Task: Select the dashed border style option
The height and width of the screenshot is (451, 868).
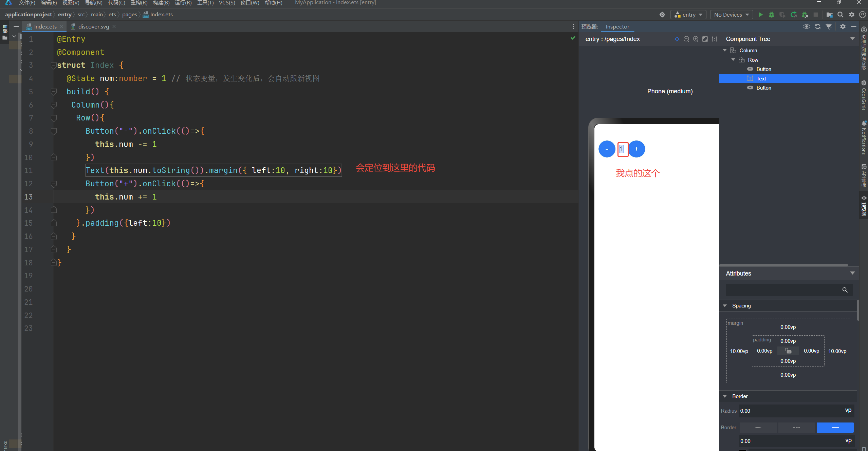Action: pyautogui.click(x=796, y=428)
